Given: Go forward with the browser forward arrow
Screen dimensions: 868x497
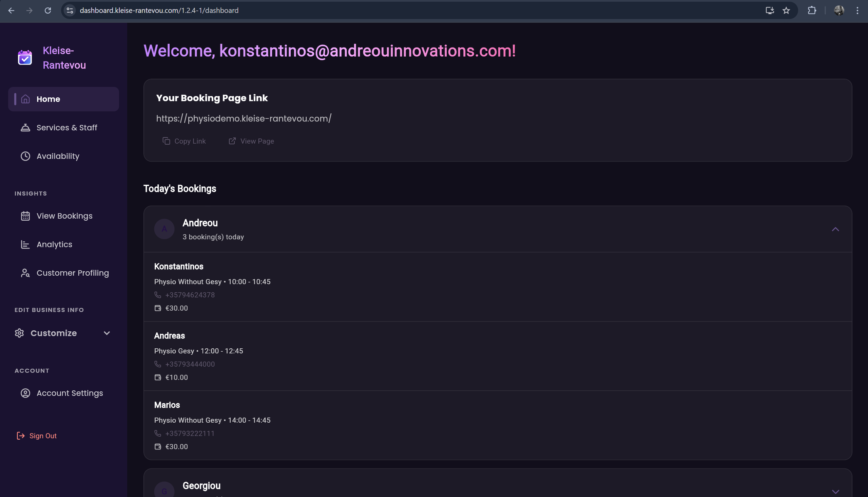Looking at the screenshot, I should coord(29,11).
